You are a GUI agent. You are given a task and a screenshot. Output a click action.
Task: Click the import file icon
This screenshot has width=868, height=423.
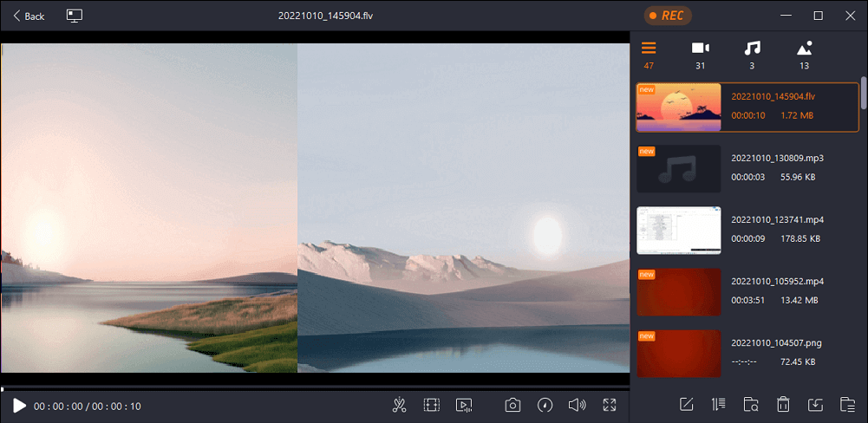coord(815,404)
